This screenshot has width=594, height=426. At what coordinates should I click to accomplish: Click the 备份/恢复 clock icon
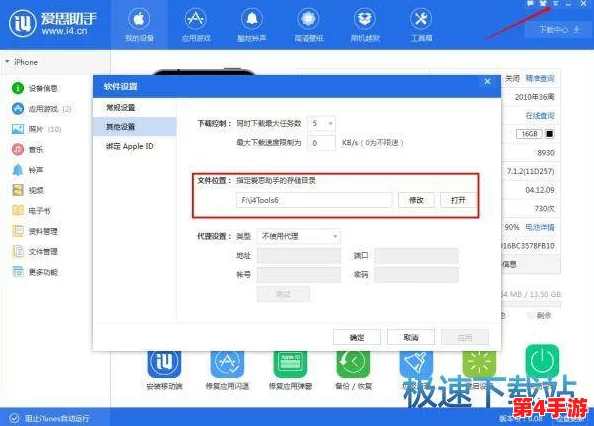coord(353,363)
